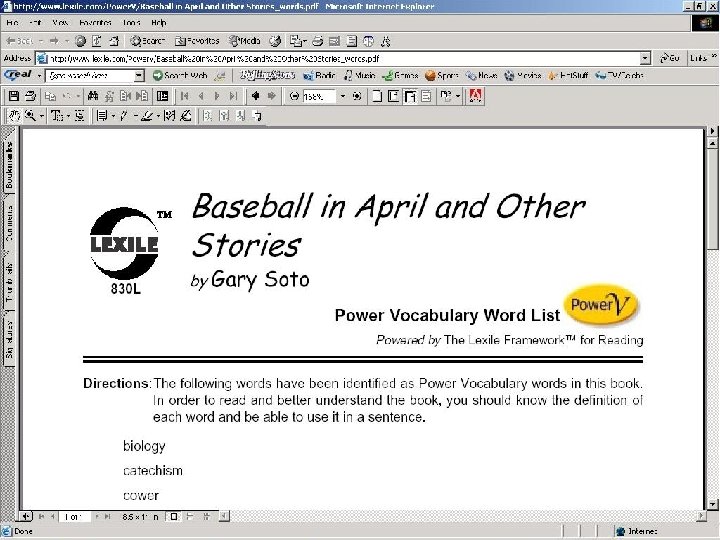Click the Go button beside address bar
The height and width of the screenshot is (540, 720).
[x=669, y=58]
